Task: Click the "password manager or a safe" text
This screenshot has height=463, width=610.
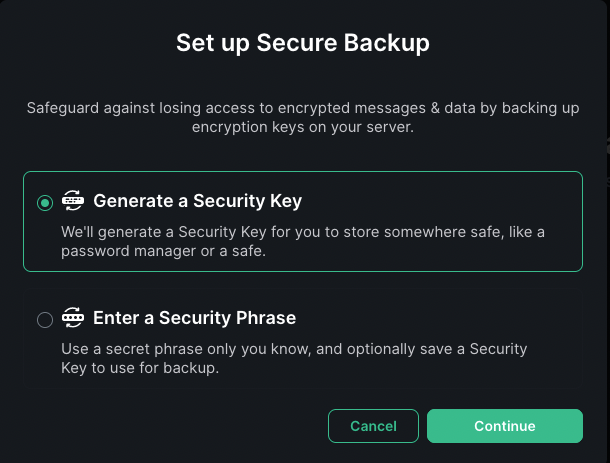Action: click(163, 251)
